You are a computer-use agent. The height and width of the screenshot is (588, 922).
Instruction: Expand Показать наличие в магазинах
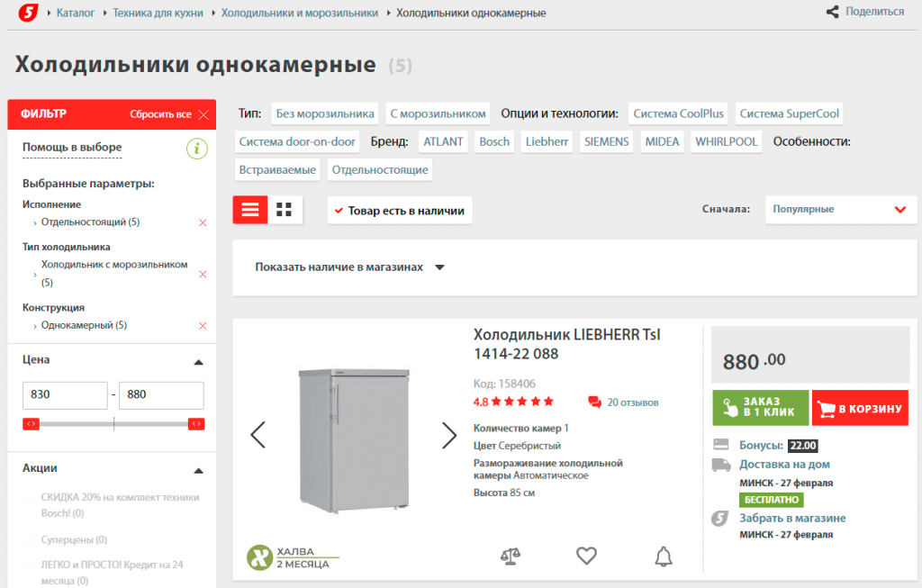[350, 267]
